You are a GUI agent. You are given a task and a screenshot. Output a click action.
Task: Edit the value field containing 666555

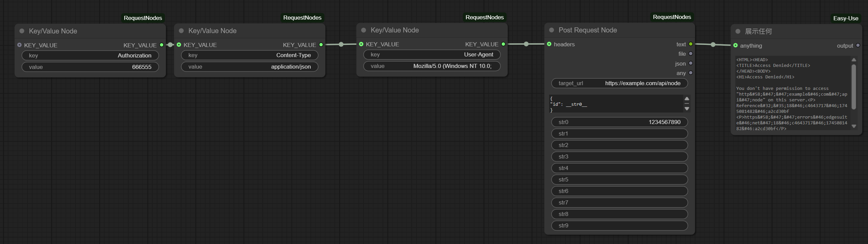pos(90,67)
